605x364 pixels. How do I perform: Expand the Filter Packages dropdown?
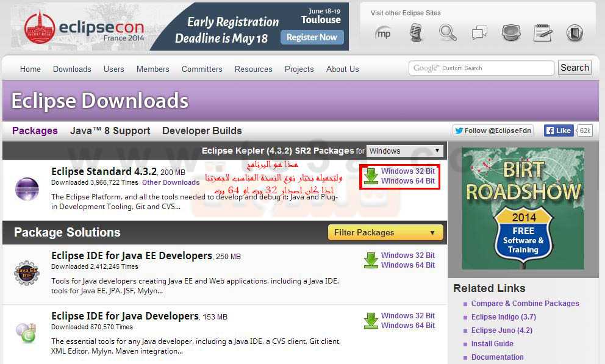(385, 232)
